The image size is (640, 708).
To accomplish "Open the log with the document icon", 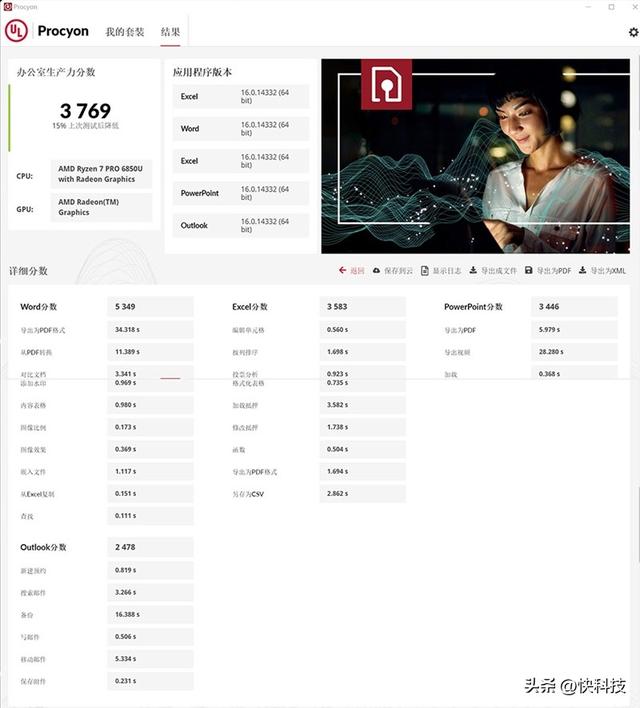I will click(x=425, y=270).
